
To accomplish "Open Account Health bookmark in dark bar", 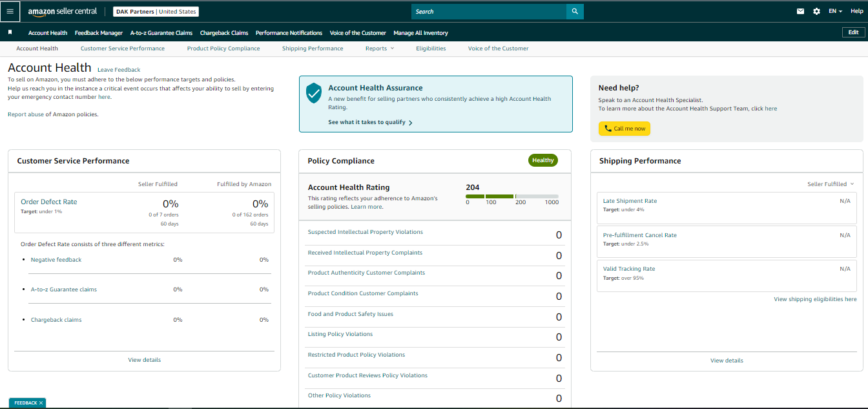I will point(48,33).
